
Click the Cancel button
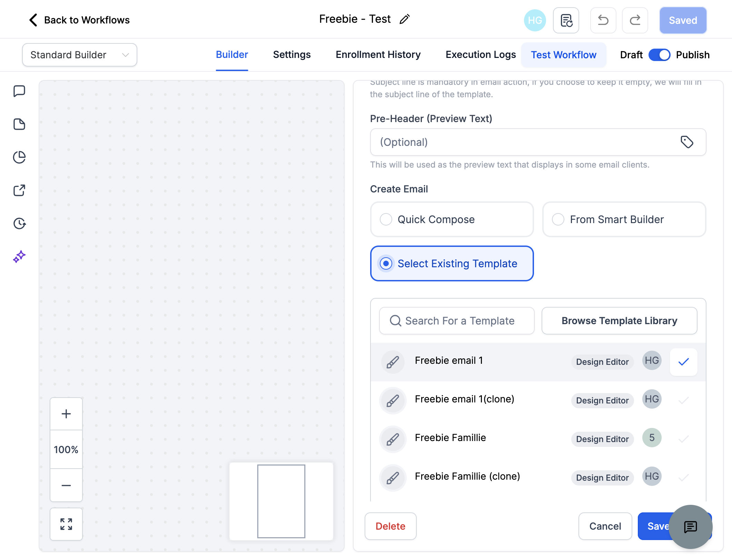605,526
